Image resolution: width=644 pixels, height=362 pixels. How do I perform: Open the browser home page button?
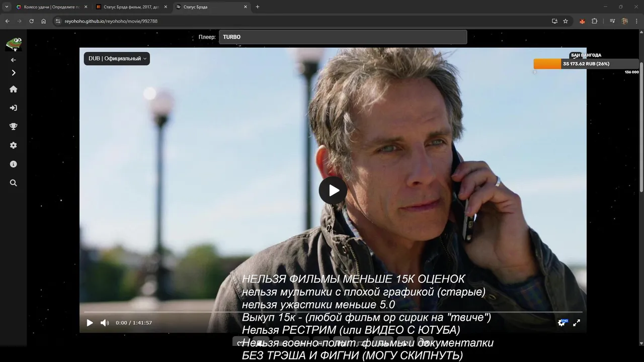pos(44,21)
